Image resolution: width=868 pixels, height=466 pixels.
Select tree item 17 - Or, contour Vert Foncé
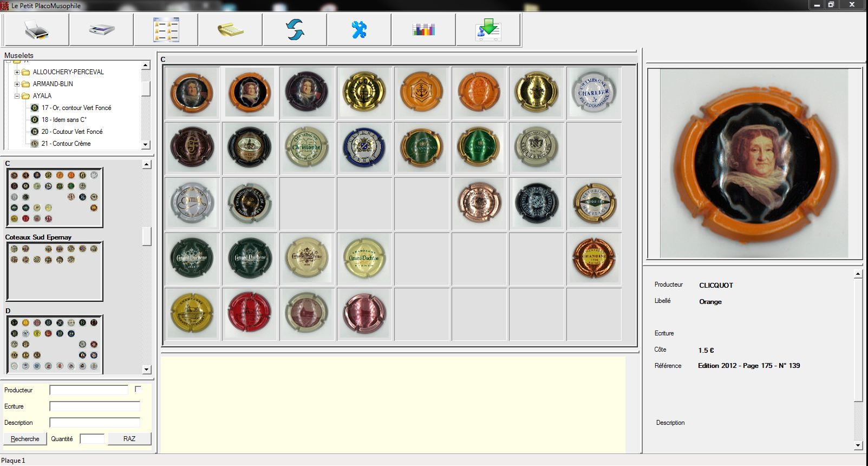click(76, 108)
